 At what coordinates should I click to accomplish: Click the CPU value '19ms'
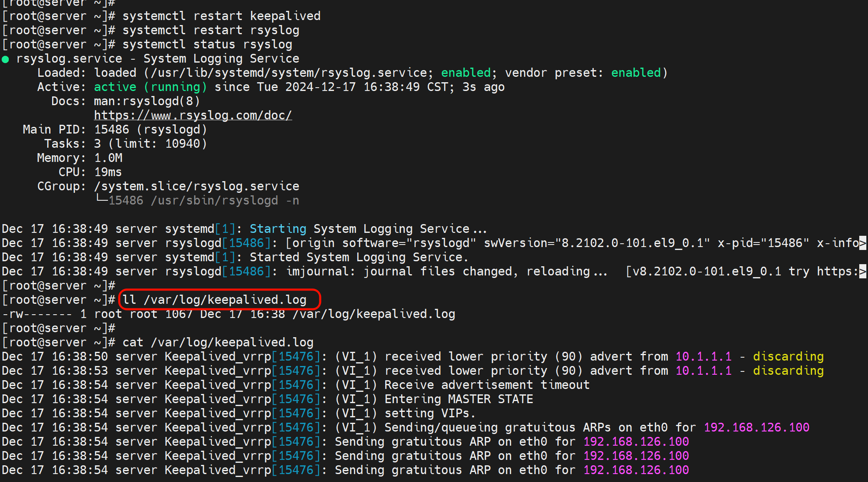(108, 172)
